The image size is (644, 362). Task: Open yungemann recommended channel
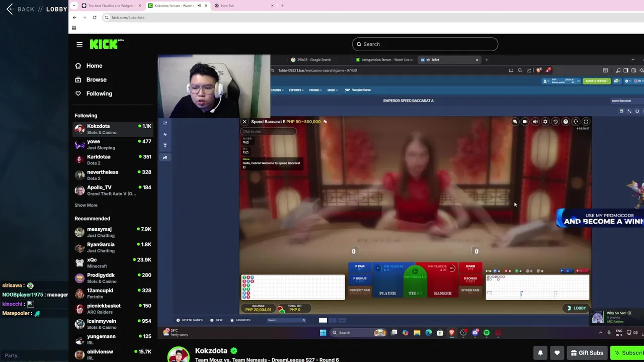point(113,339)
